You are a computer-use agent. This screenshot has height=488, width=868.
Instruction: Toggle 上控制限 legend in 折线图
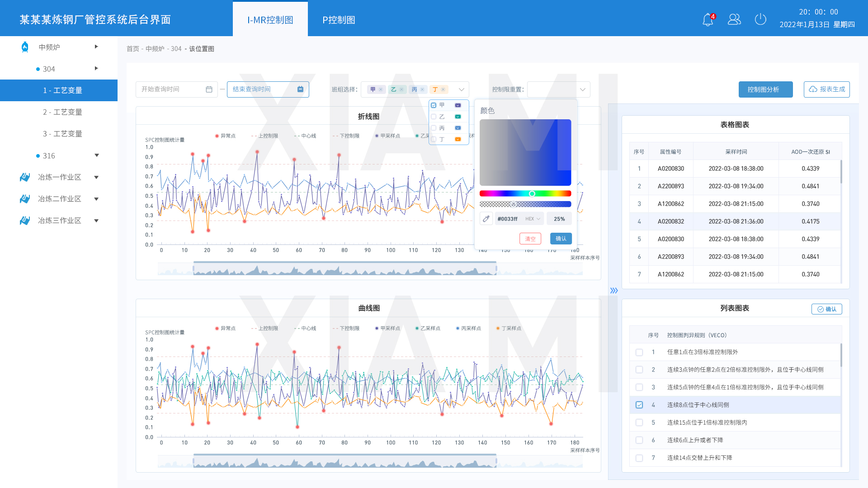264,136
